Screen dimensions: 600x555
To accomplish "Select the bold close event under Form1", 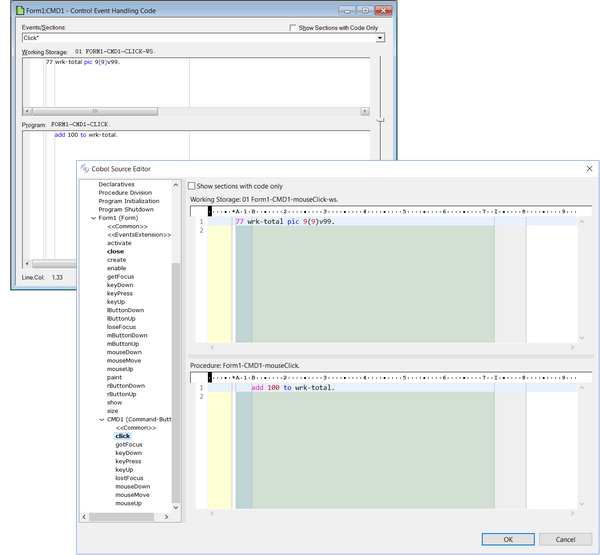I will click(x=116, y=251).
